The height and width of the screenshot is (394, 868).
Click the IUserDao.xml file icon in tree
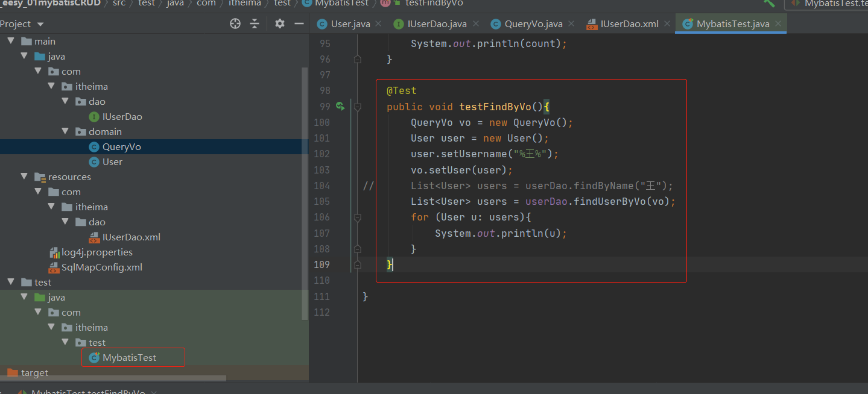click(x=94, y=237)
